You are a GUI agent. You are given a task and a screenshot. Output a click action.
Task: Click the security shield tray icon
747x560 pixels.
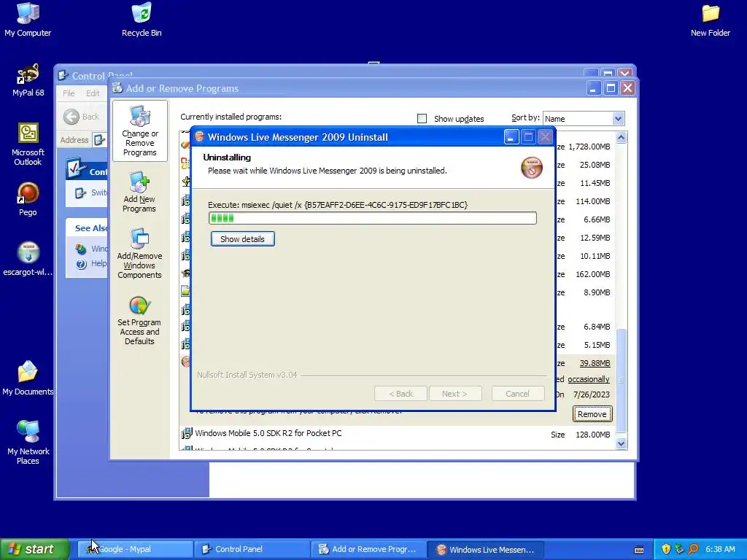pos(665,549)
